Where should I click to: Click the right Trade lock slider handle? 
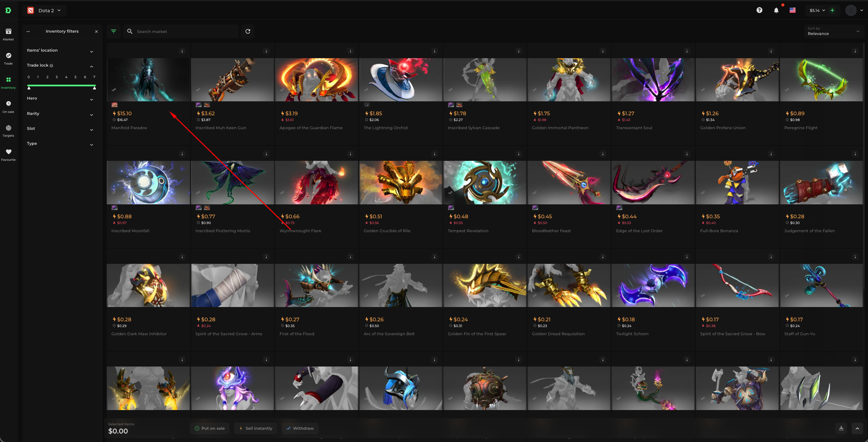(x=94, y=88)
